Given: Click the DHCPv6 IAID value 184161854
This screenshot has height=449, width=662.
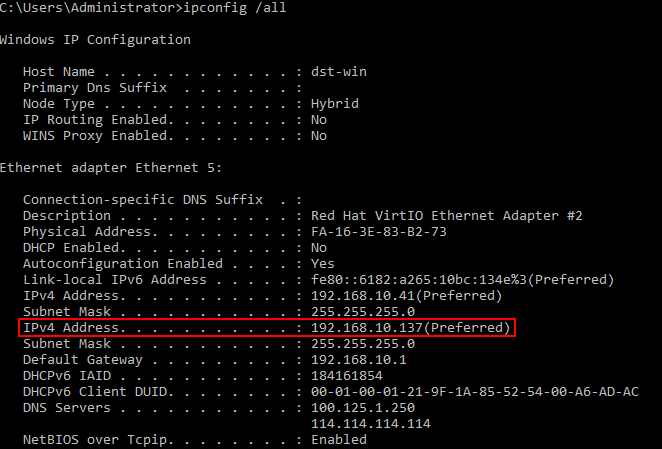Looking at the screenshot, I should click(345, 376).
